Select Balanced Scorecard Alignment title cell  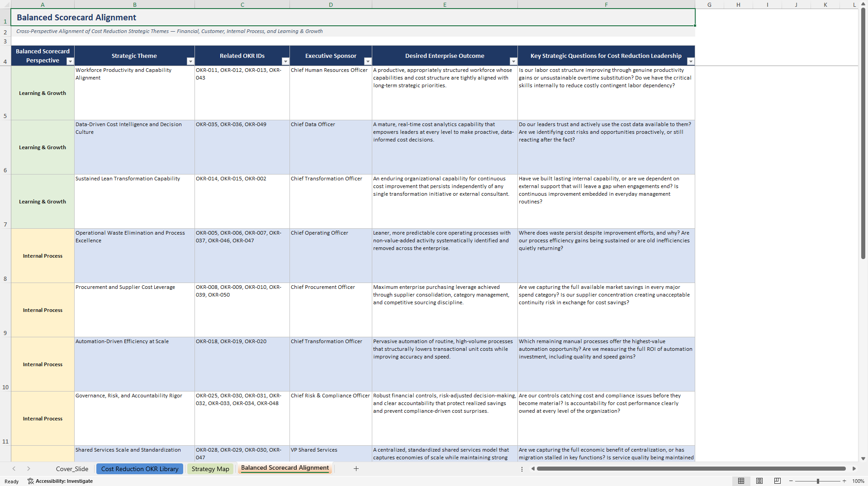[x=353, y=17]
